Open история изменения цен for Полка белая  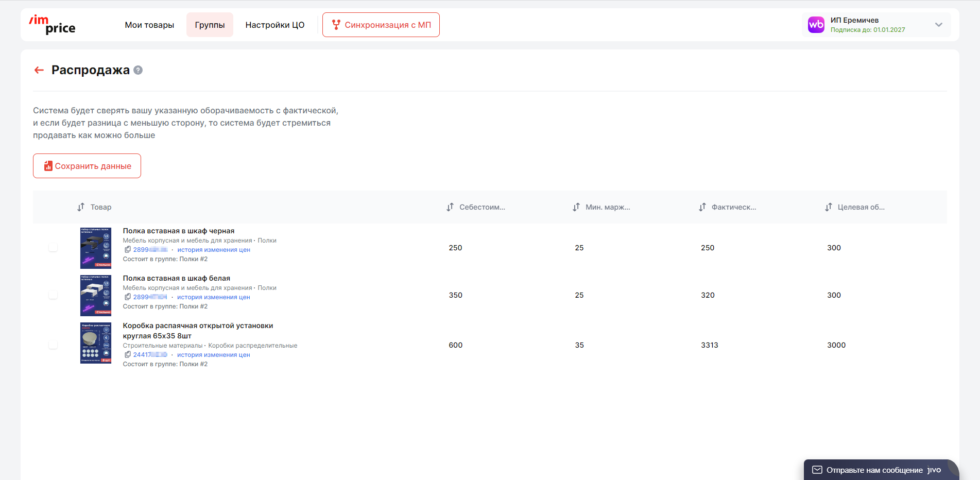click(x=214, y=297)
